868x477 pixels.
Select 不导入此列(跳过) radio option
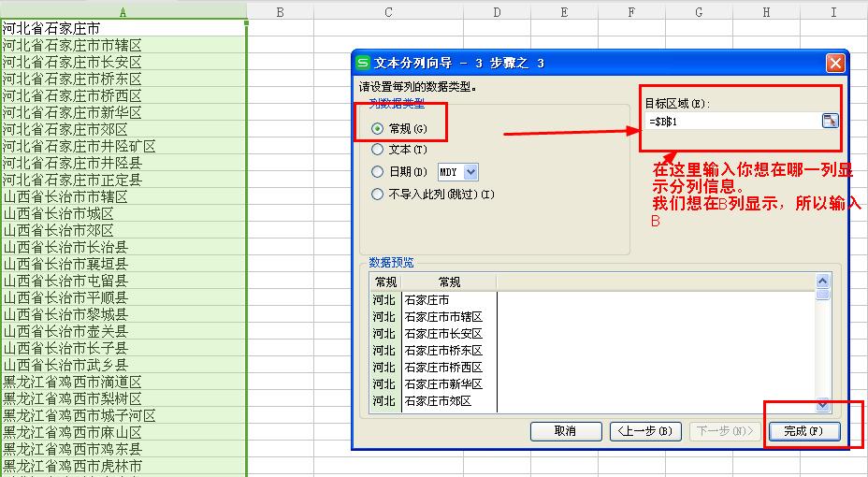pos(377,195)
